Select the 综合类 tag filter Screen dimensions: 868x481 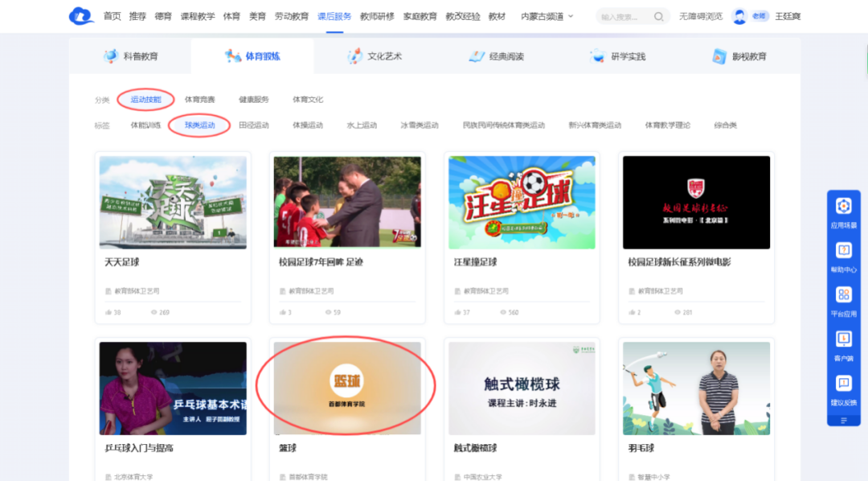725,125
